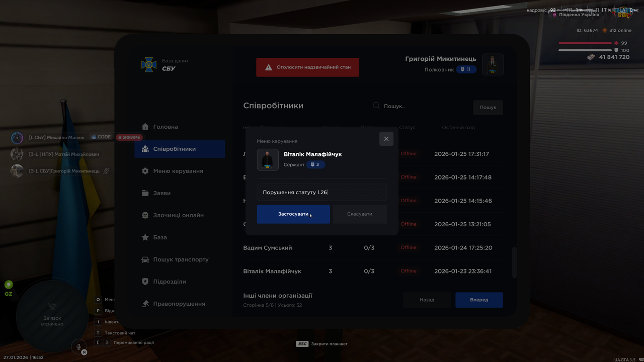The image size is (644, 362).
Task: Click timestamp 2026-01-25 13:21:05
Action: point(462,224)
